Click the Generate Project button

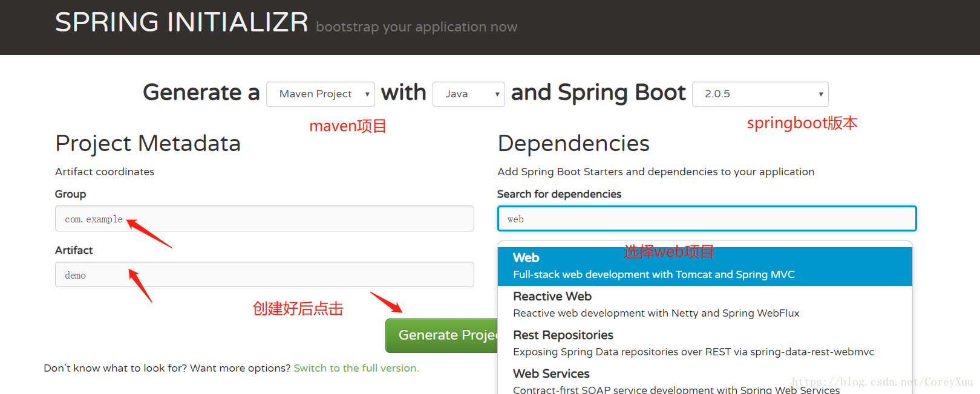click(x=442, y=335)
